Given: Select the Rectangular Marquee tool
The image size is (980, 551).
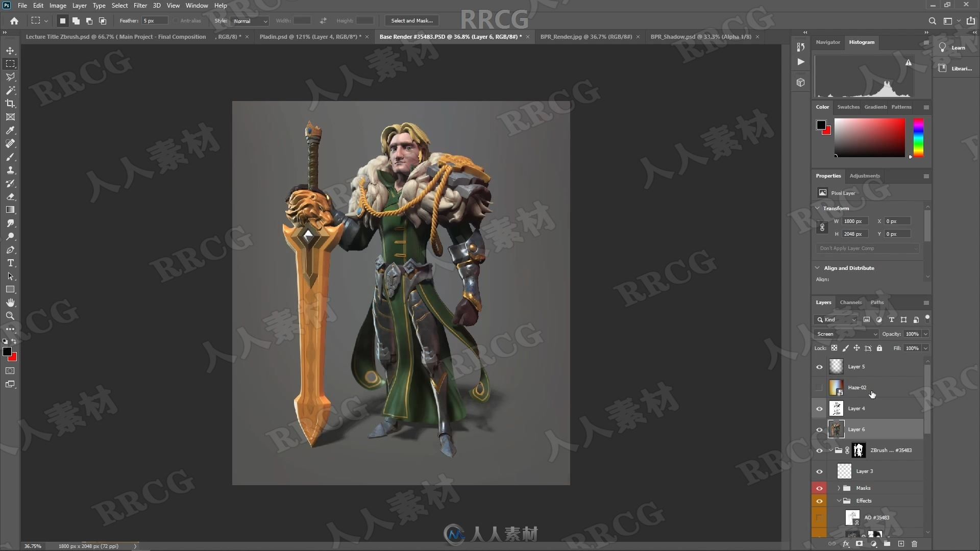Looking at the screenshot, I should click(x=10, y=63).
